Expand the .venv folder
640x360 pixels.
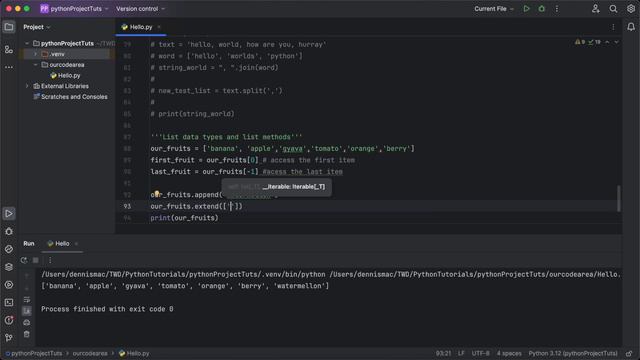pyautogui.click(x=36, y=54)
